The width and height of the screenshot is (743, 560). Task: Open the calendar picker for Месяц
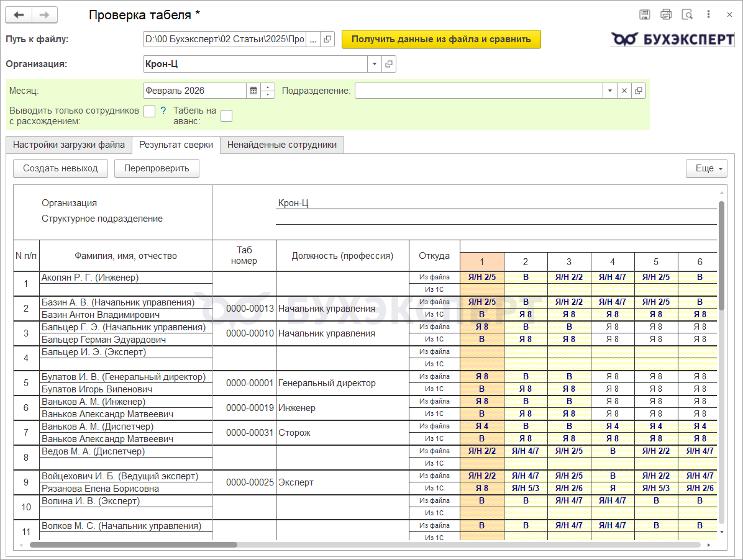tap(253, 91)
